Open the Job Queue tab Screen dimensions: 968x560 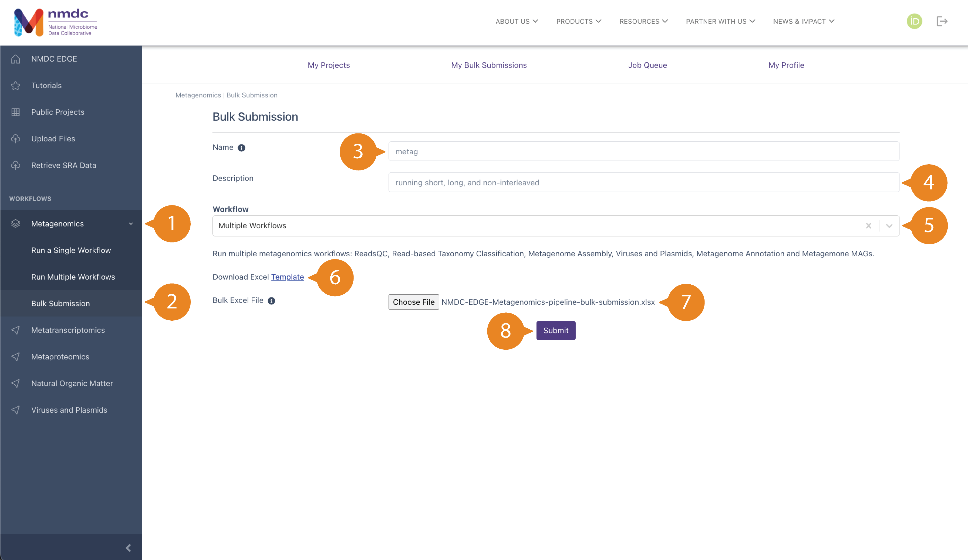pos(647,65)
